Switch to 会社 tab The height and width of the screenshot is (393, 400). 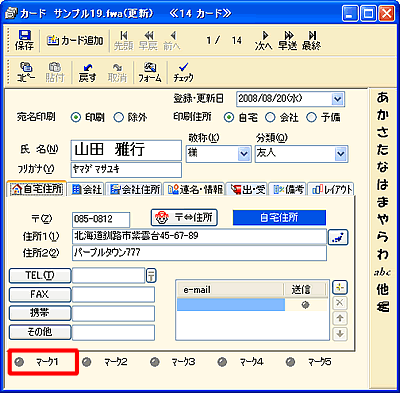87,190
